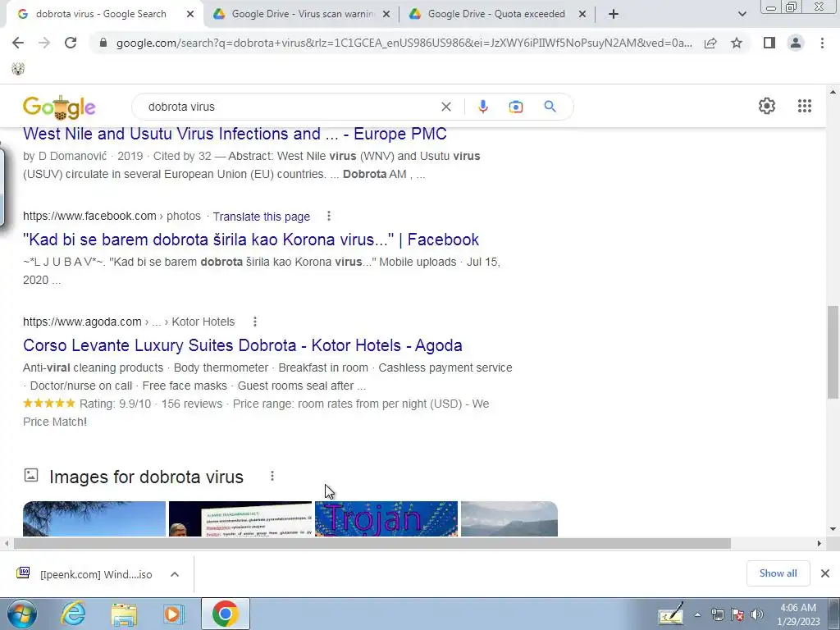Open the Trojan image thumbnail
Screen dimensions: 840x630
(386, 518)
